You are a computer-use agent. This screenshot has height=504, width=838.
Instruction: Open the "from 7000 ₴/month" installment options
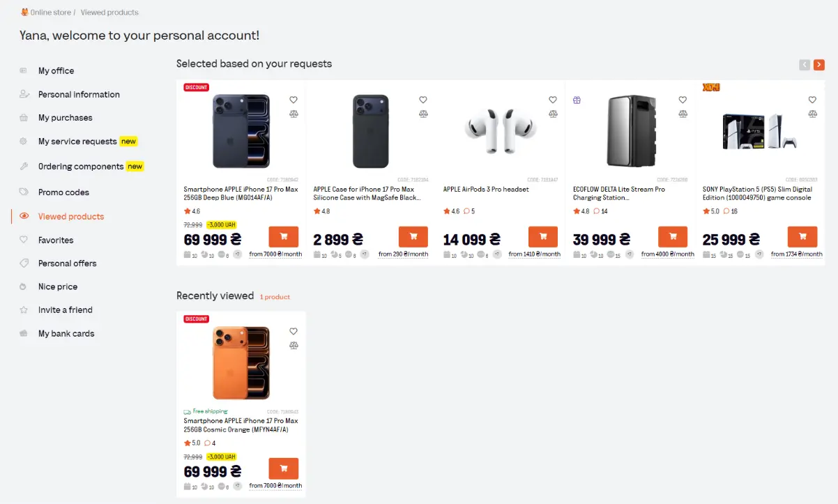coord(275,254)
